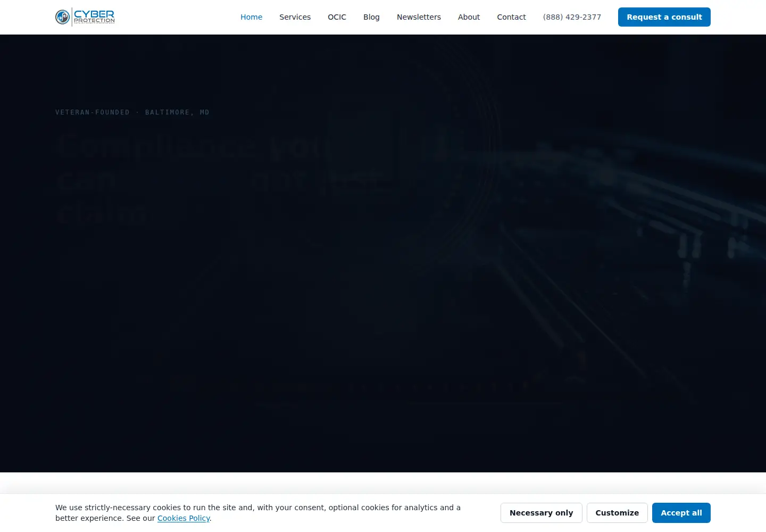Call phone number (888) 429-2377
Image resolution: width=766 pixels, height=532 pixels.
coord(572,17)
